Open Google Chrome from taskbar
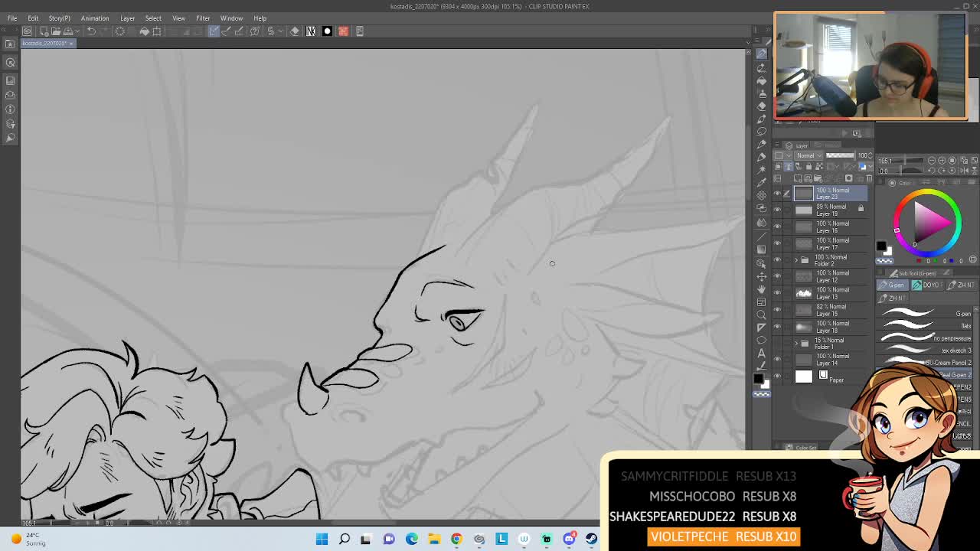 456,539
